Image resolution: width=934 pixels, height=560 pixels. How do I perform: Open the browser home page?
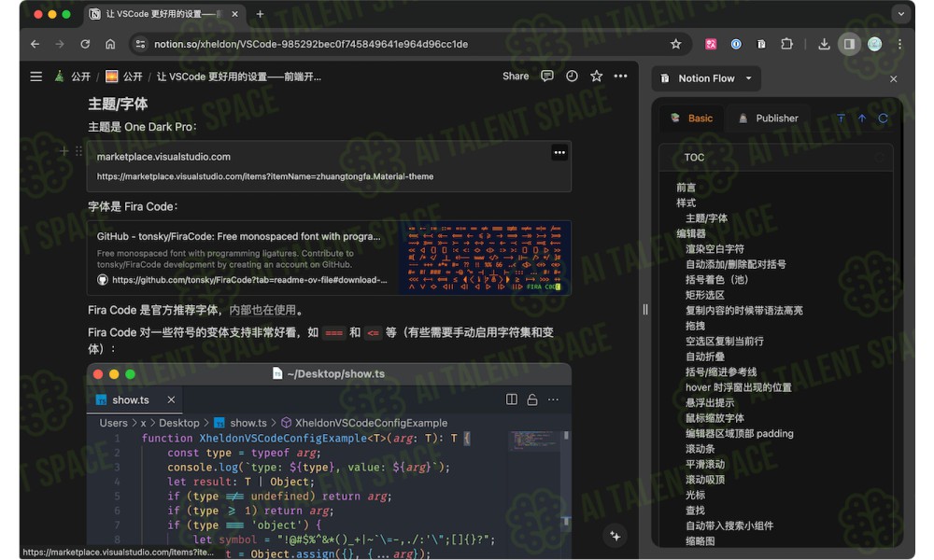(x=110, y=44)
